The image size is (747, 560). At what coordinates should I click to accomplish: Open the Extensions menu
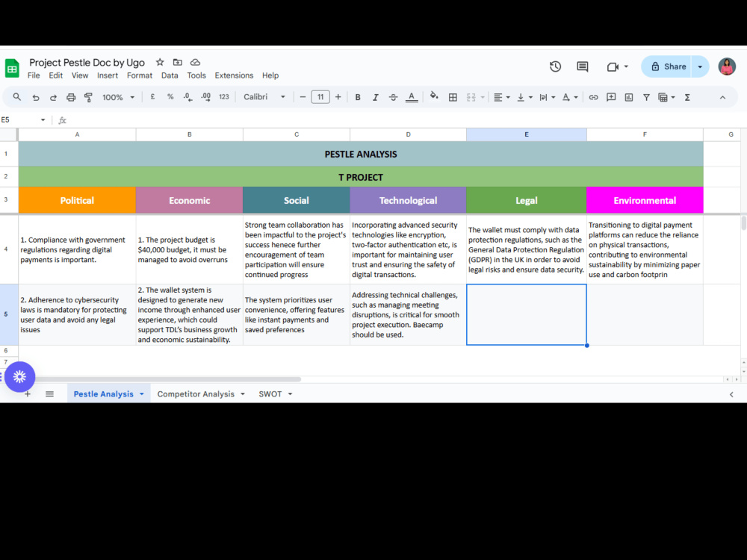tap(234, 75)
